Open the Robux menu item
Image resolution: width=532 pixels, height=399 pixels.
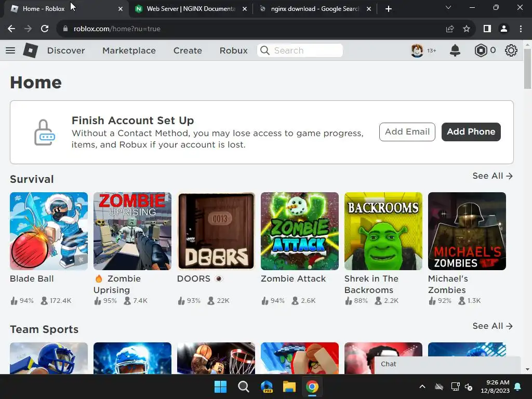233,50
